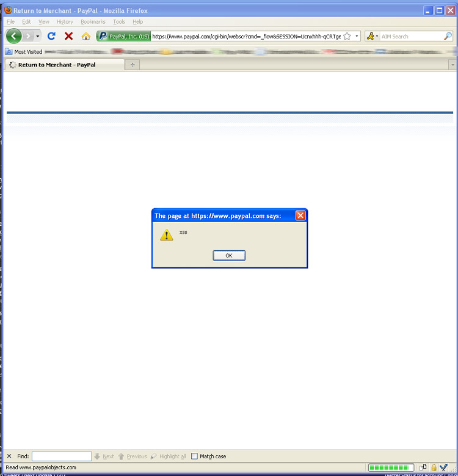Find Next match button
The image size is (458, 476).
tap(104, 456)
